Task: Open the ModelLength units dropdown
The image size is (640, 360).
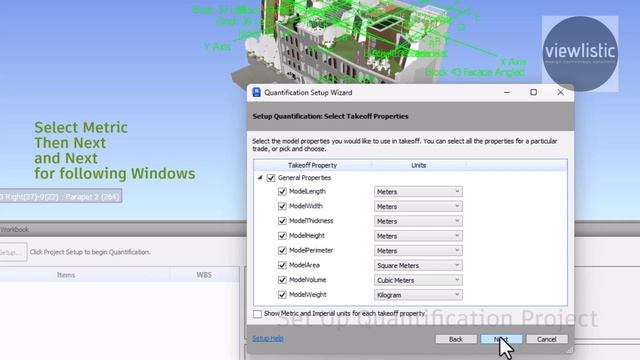Action: click(418, 191)
